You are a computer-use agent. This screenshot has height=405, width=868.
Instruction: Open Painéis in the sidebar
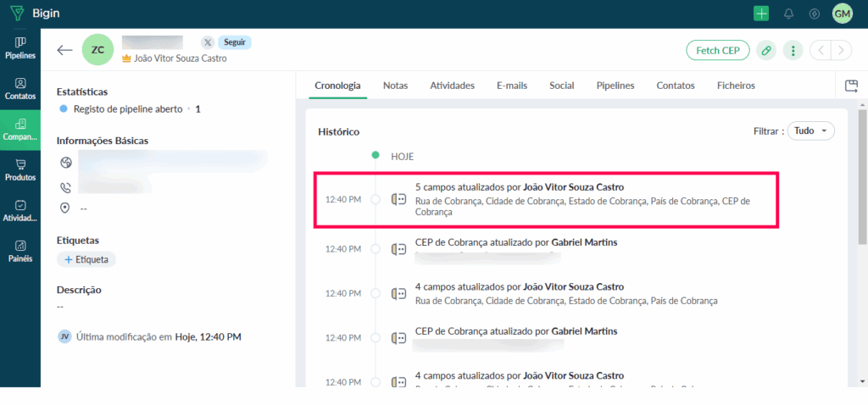click(20, 251)
